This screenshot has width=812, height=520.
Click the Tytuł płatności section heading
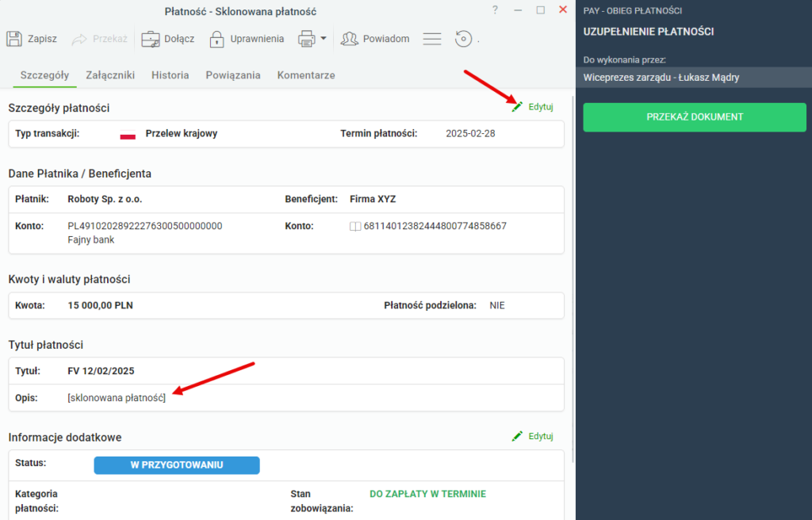pos(45,345)
